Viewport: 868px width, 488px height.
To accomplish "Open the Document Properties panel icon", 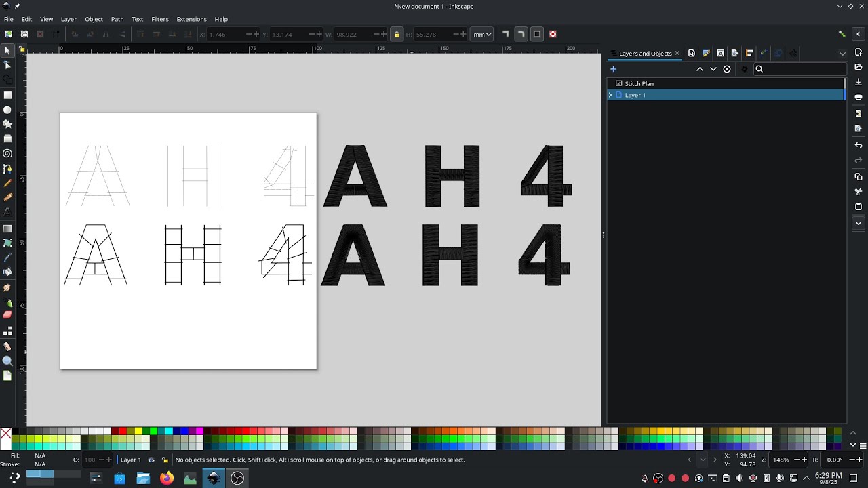I will (x=692, y=53).
